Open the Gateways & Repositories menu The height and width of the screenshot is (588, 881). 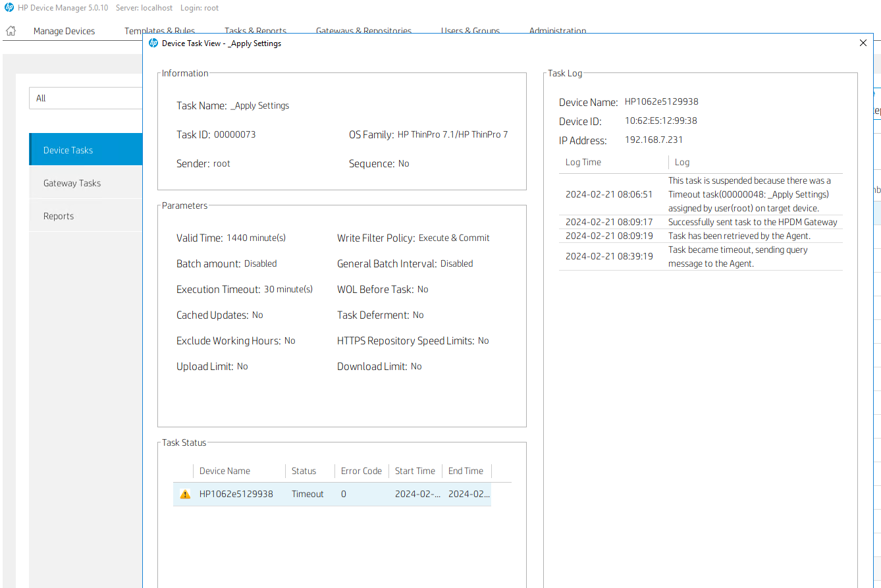pyautogui.click(x=363, y=31)
